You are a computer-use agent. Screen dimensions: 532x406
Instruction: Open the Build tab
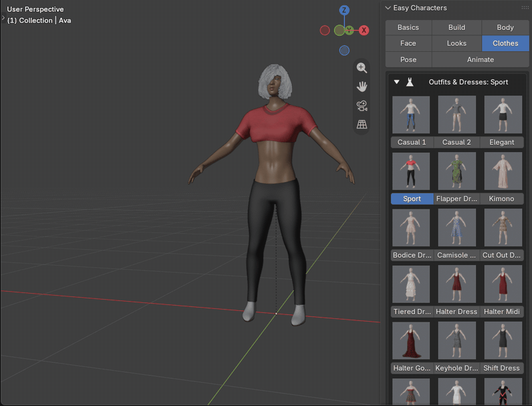click(457, 27)
